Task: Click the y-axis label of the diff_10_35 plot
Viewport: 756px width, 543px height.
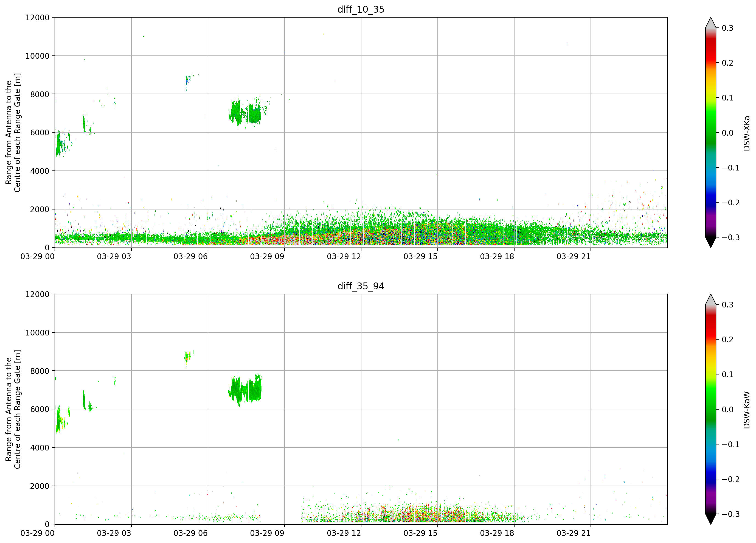Action: (x=13, y=132)
